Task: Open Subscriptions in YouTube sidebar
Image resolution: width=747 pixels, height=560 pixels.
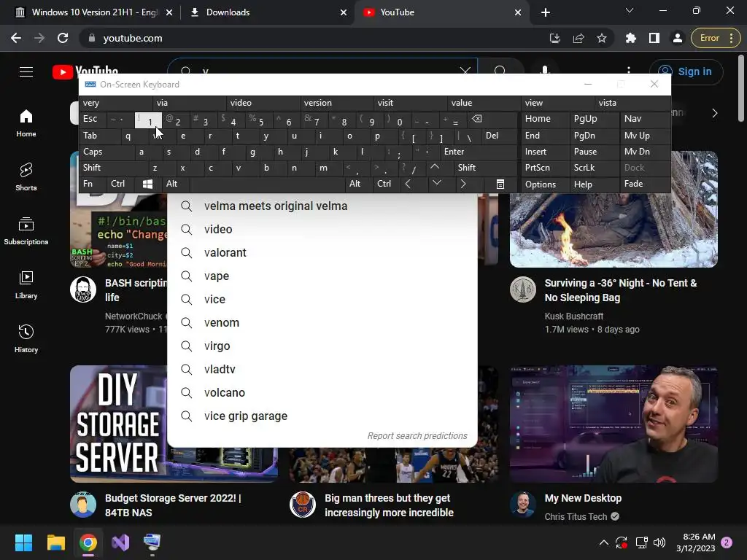Action: [26, 230]
